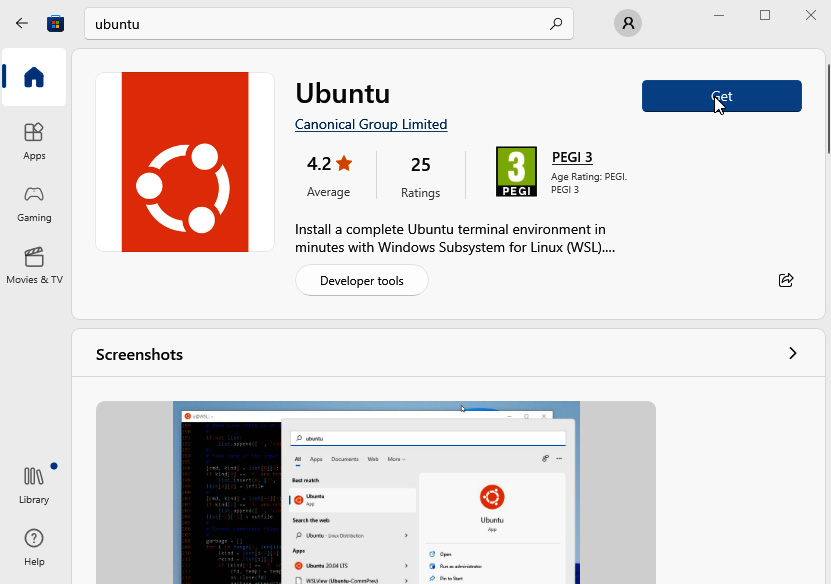The height and width of the screenshot is (584, 831).
Task: Minimize the Microsoft Store window
Action: point(719,15)
